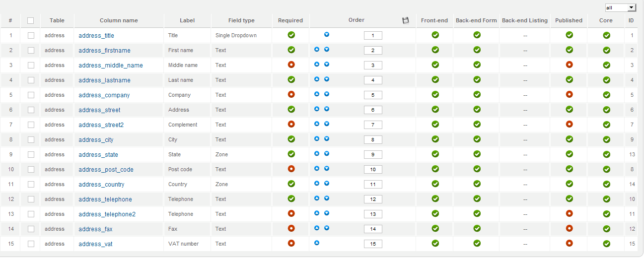Sort the table by Published header
Viewport: 644px width, 261px height.
coord(569,20)
